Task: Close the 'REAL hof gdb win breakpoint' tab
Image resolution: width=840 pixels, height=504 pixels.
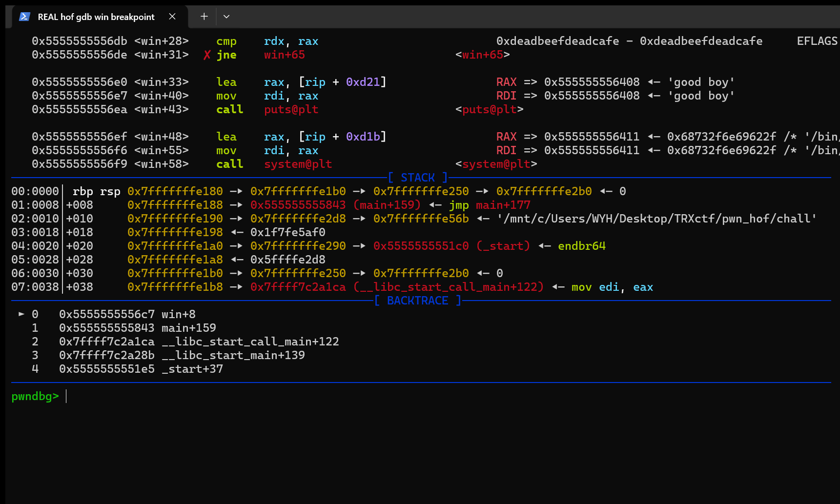Action: pyautogui.click(x=172, y=17)
